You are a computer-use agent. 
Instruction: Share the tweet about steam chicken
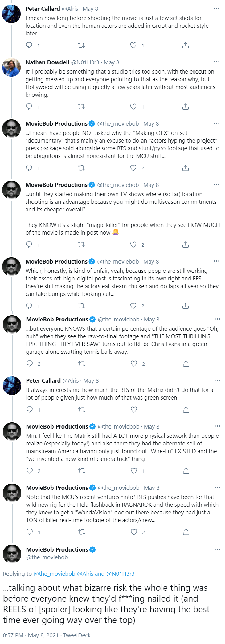click(x=186, y=306)
